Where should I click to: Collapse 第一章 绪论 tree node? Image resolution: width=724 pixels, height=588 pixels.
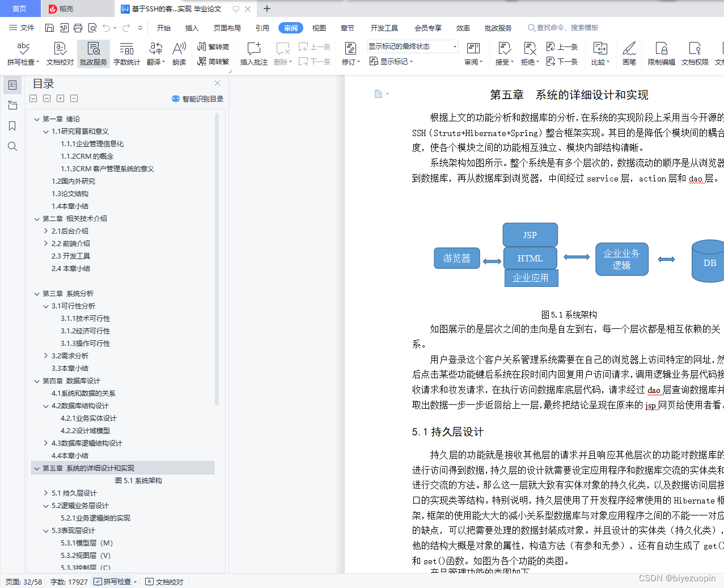click(x=37, y=119)
